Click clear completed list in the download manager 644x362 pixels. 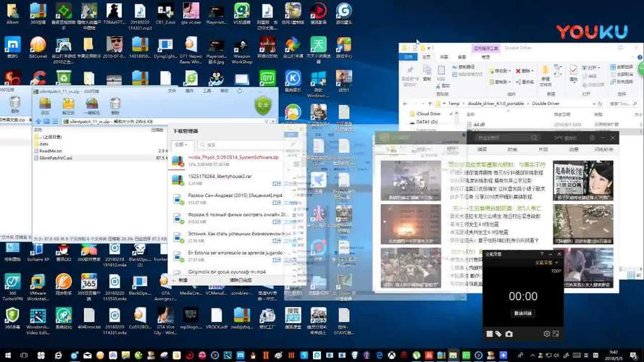coord(241,280)
